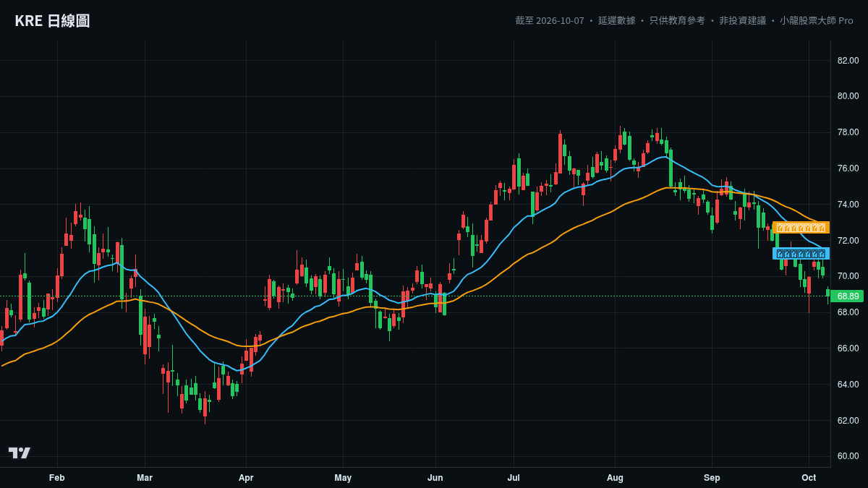Click the blue moving average label tag
This screenshot has width=868, height=488.
[x=801, y=254]
